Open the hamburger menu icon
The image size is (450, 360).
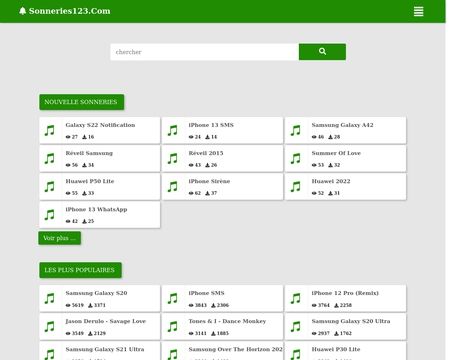[418, 11]
